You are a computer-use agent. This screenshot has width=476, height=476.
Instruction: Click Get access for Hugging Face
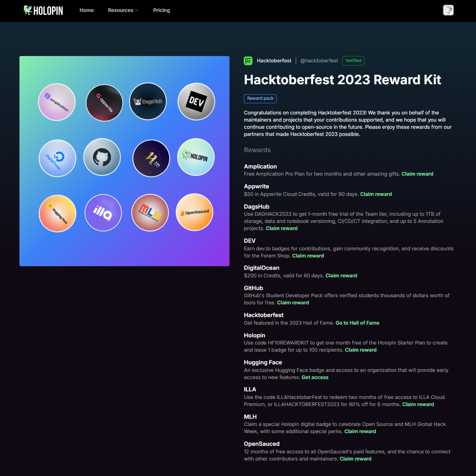315,377
